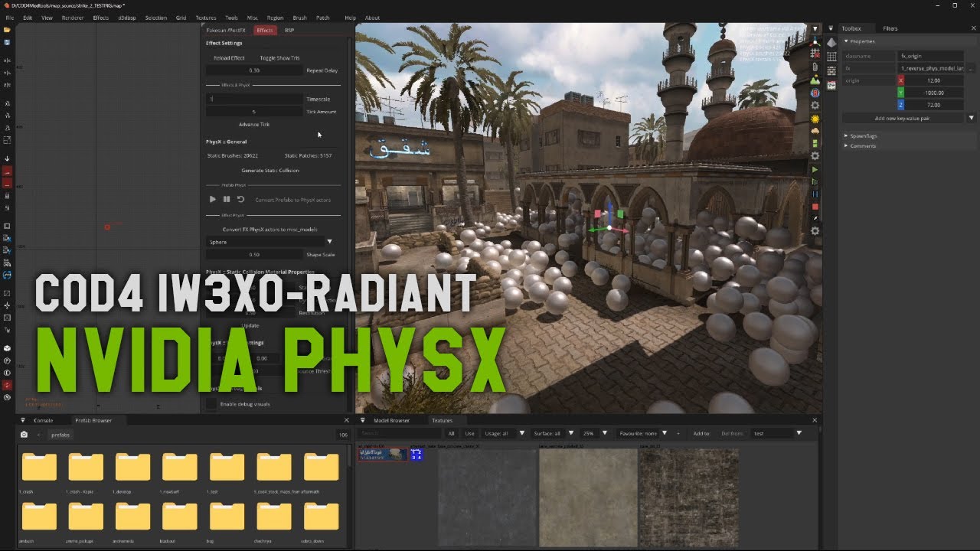Open the brick wall icon in Toolbox sidebar
Image resolution: width=980 pixels, height=551 pixels.
(x=831, y=70)
